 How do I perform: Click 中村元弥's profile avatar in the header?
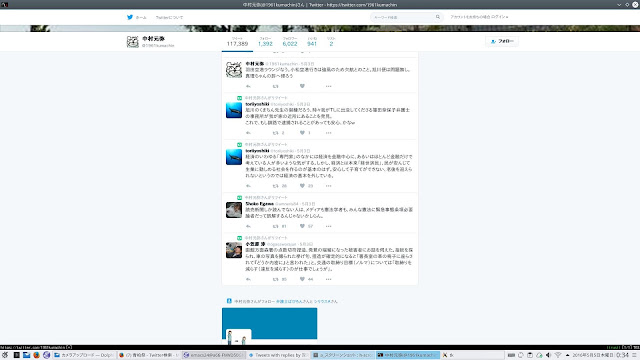click(x=133, y=41)
